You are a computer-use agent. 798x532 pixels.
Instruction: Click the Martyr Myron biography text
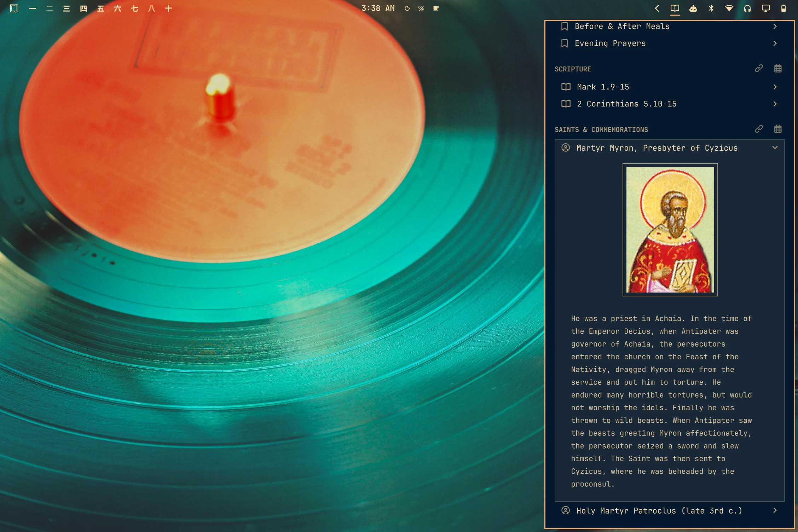tap(661, 401)
